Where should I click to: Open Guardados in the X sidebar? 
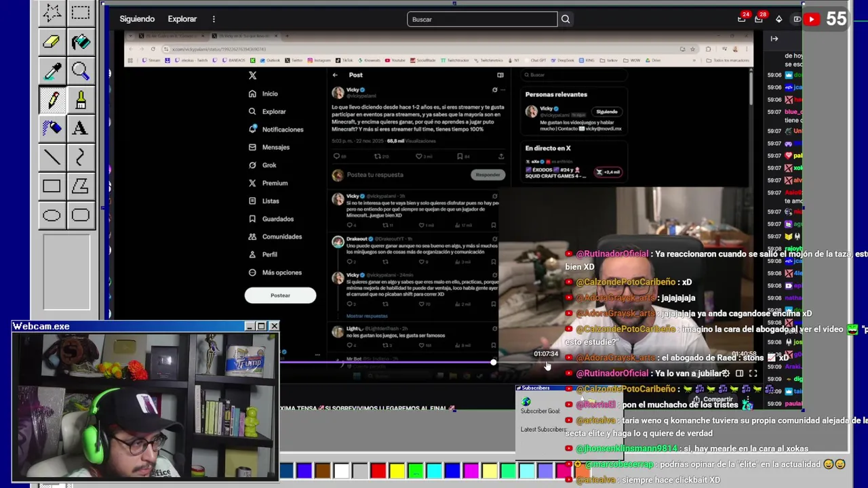click(271, 219)
